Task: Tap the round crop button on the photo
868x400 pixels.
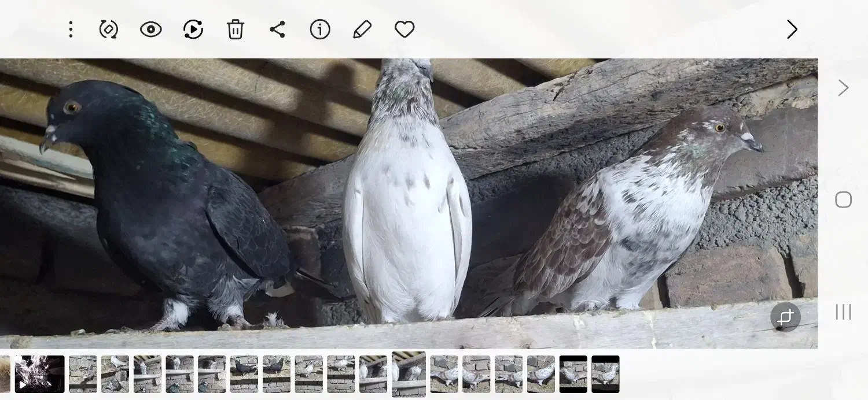Action: [x=785, y=317]
